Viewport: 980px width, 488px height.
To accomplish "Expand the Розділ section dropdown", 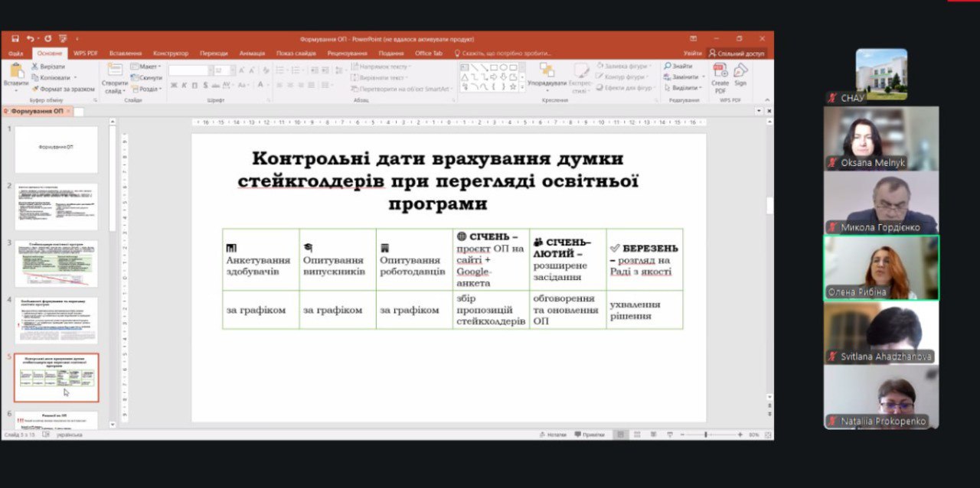I will tap(145, 89).
